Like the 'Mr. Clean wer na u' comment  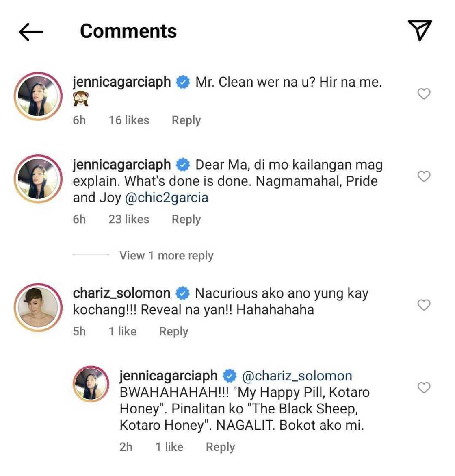(x=424, y=94)
